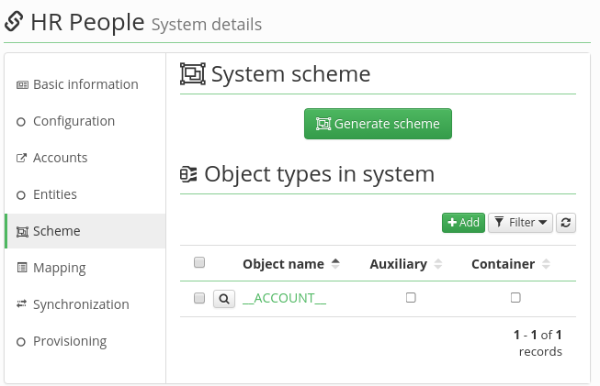Add a new object type
The image size is (600, 386).
(463, 223)
